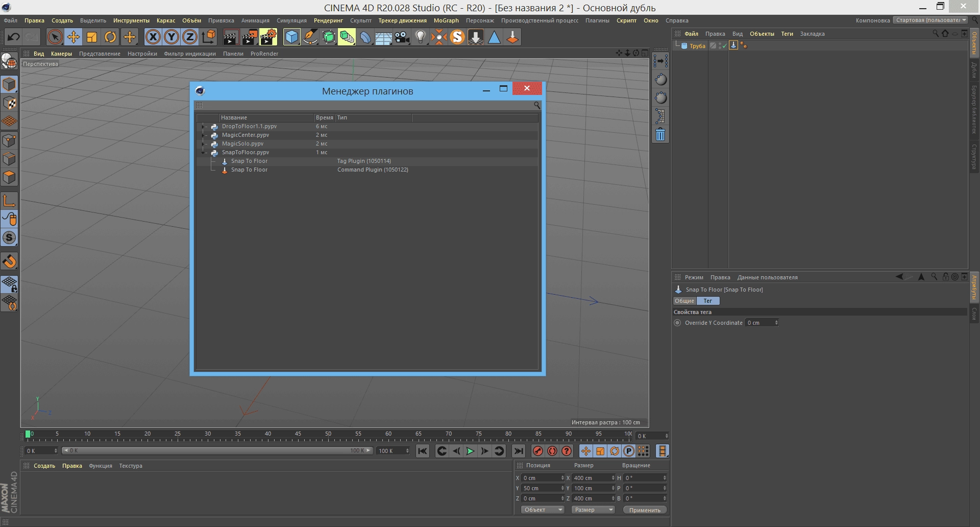Select Snap To Floor Tag Plugin row

tap(367, 161)
